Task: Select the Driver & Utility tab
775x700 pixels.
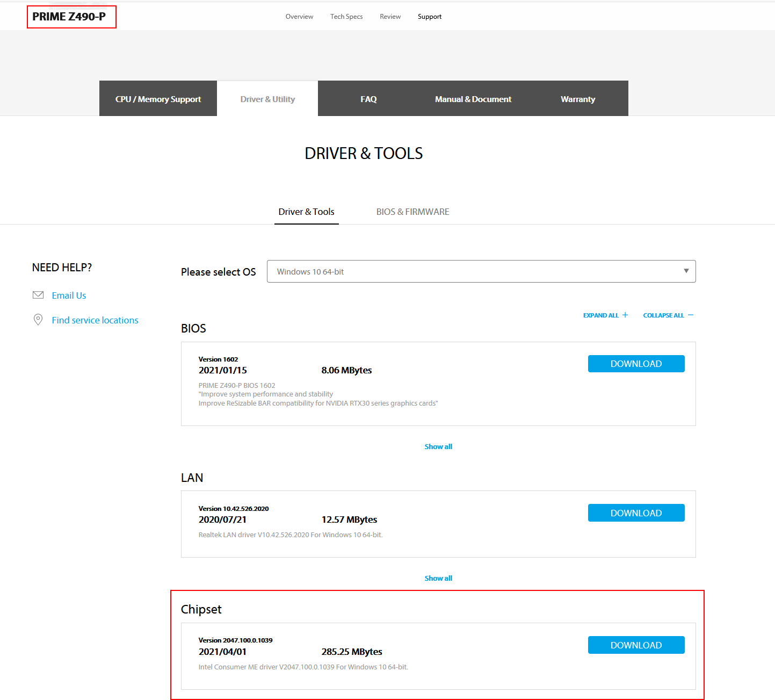Action: coord(267,99)
